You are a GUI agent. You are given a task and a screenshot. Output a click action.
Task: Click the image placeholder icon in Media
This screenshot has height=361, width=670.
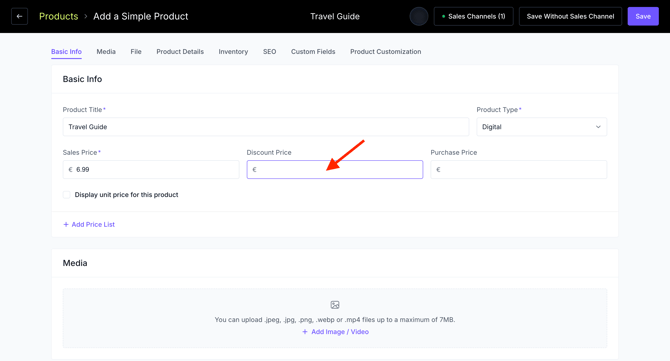coord(335,305)
